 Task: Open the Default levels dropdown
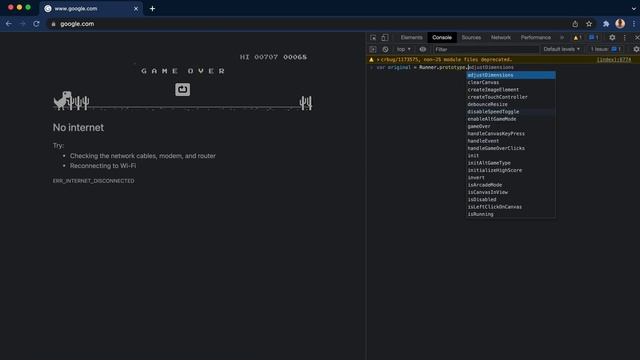point(562,49)
